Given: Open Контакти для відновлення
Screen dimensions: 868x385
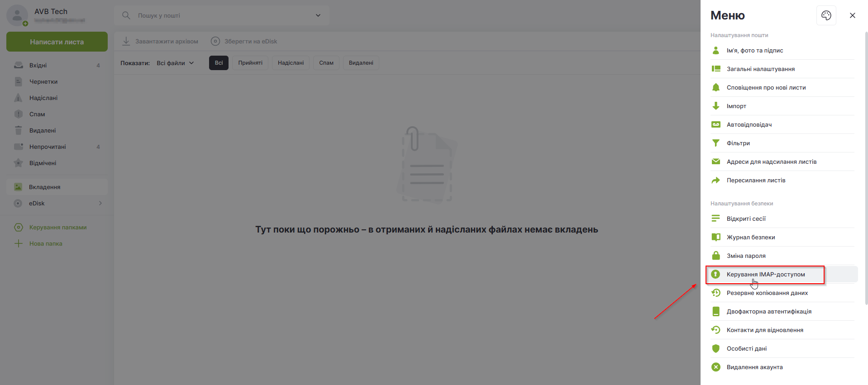Looking at the screenshot, I should [x=782, y=330].
